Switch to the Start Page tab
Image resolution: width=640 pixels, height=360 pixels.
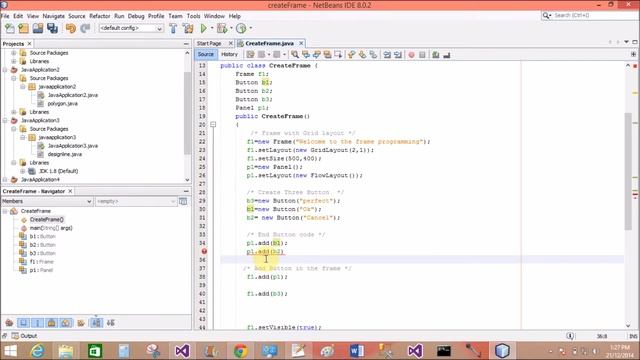[x=209, y=43]
